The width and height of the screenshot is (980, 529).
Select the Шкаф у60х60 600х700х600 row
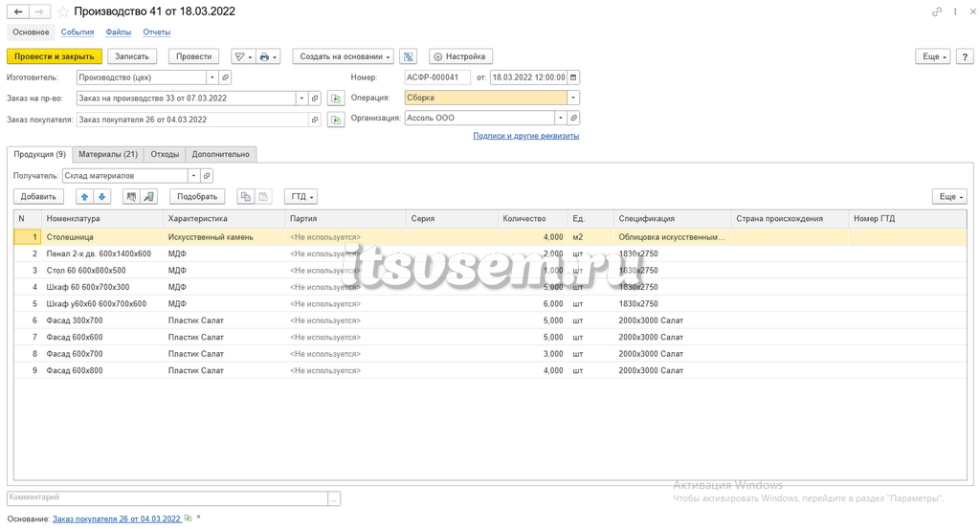click(490, 304)
